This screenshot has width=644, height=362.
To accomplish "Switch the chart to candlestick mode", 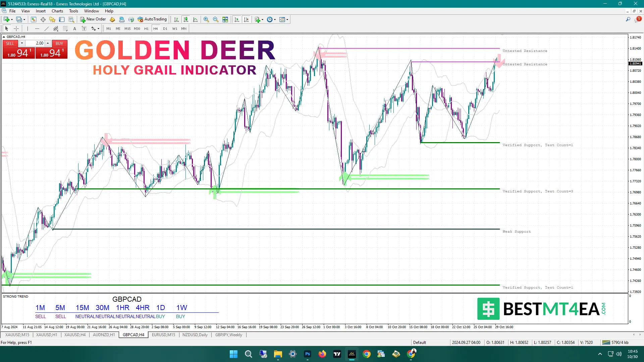I will tap(185, 19).
